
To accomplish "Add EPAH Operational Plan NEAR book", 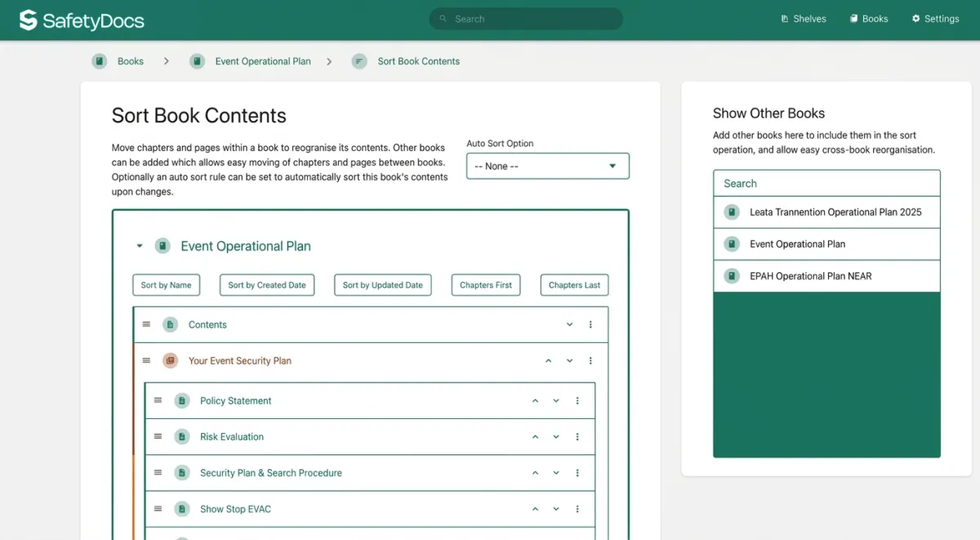I will pos(826,276).
